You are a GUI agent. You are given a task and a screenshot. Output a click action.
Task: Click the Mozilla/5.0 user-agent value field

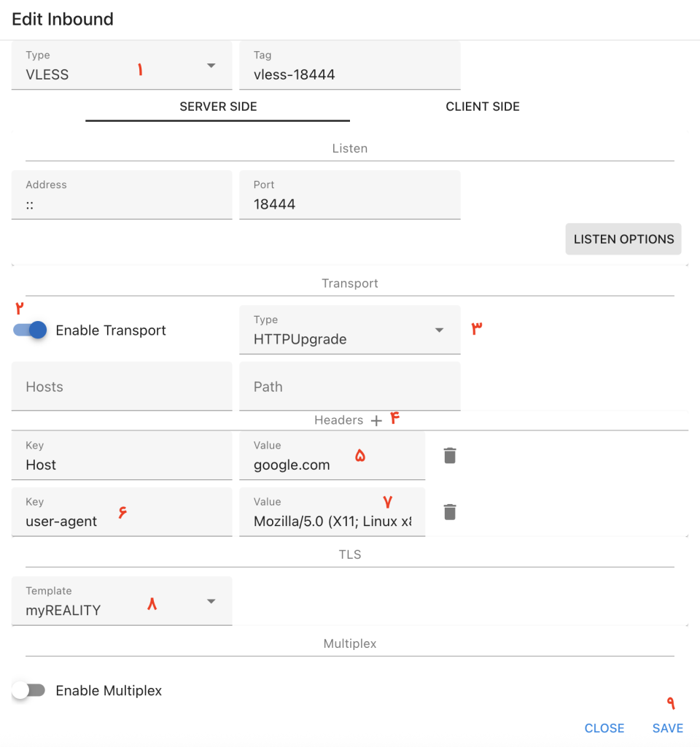[x=332, y=521]
